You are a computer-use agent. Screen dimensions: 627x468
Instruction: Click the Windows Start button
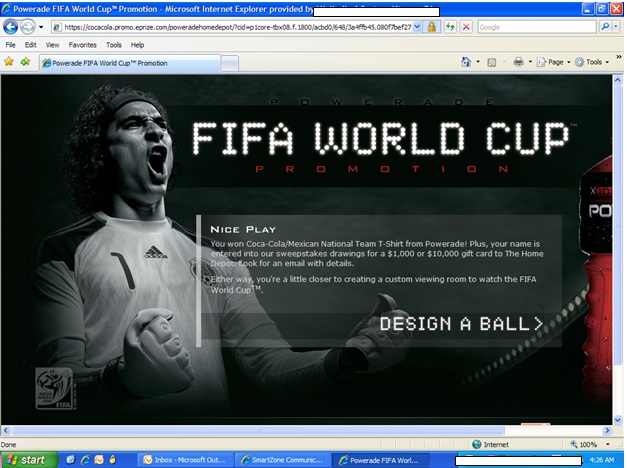pyautogui.click(x=27, y=460)
